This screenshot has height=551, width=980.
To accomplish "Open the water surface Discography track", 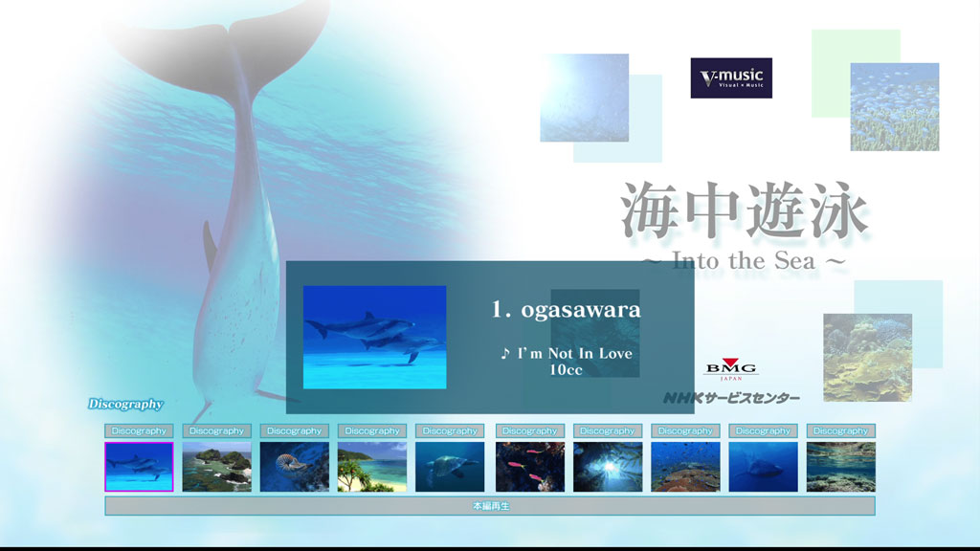I will pos(841,468).
